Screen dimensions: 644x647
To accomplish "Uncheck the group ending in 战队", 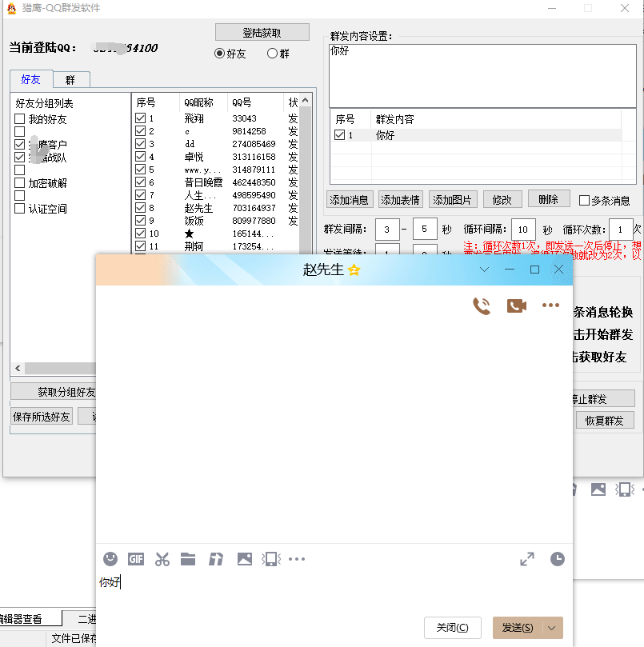I will (19, 158).
